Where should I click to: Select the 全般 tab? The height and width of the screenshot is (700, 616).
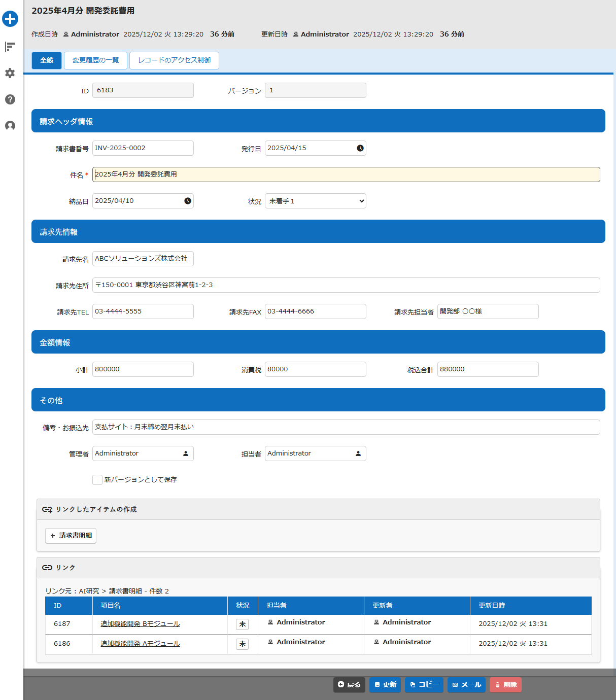[47, 60]
